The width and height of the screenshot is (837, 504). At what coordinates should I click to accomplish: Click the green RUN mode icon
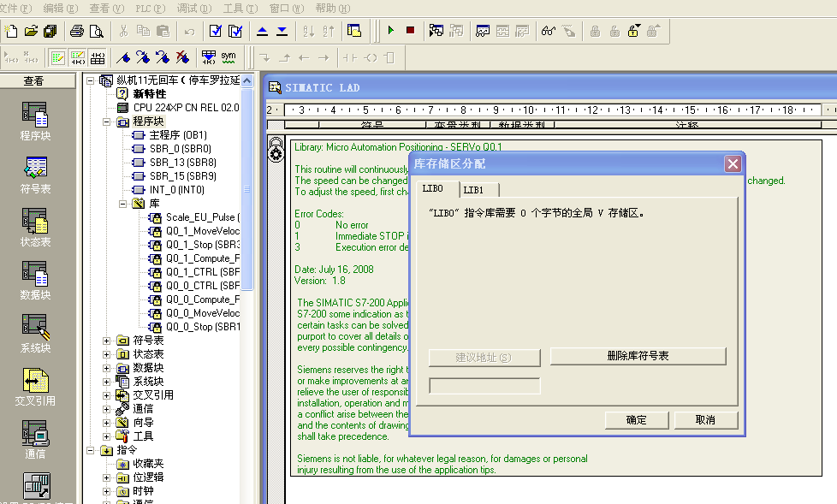tap(391, 31)
